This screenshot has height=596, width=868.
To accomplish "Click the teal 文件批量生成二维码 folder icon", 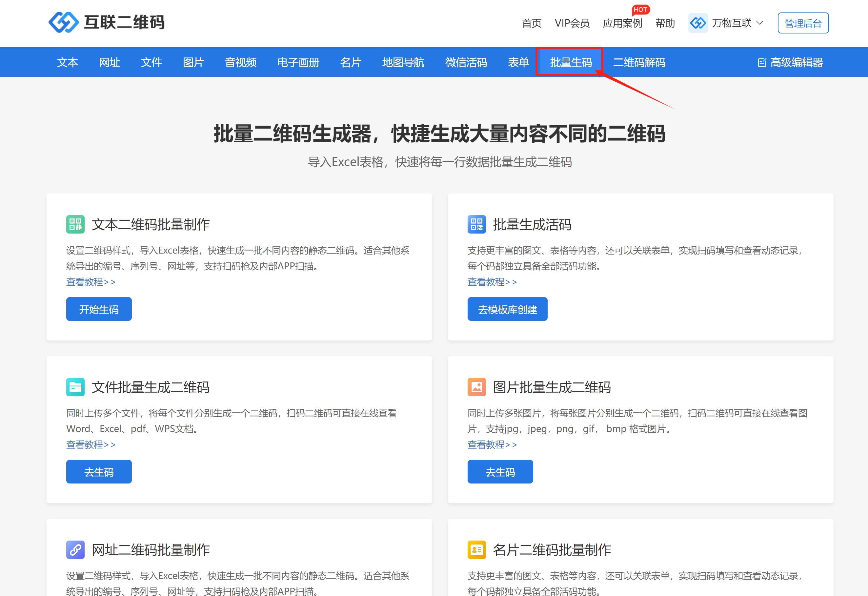I will [x=75, y=387].
